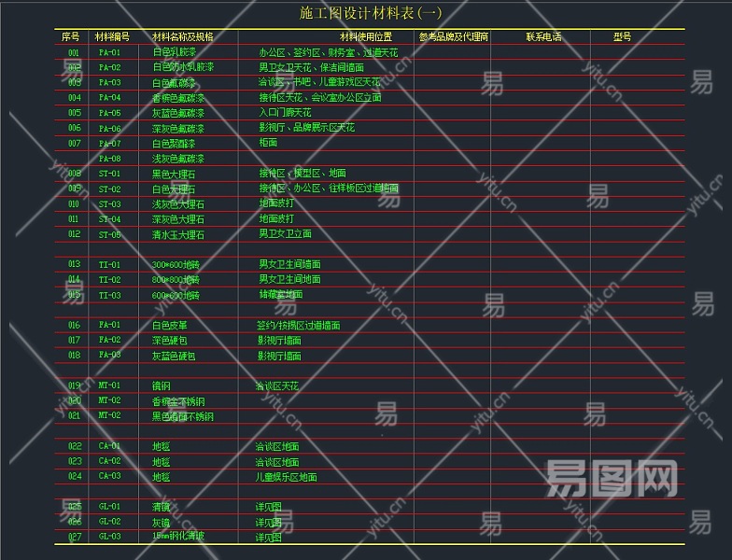Screen dimensions: 732x560
Task: Select code TI-01
Action: point(110,265)
